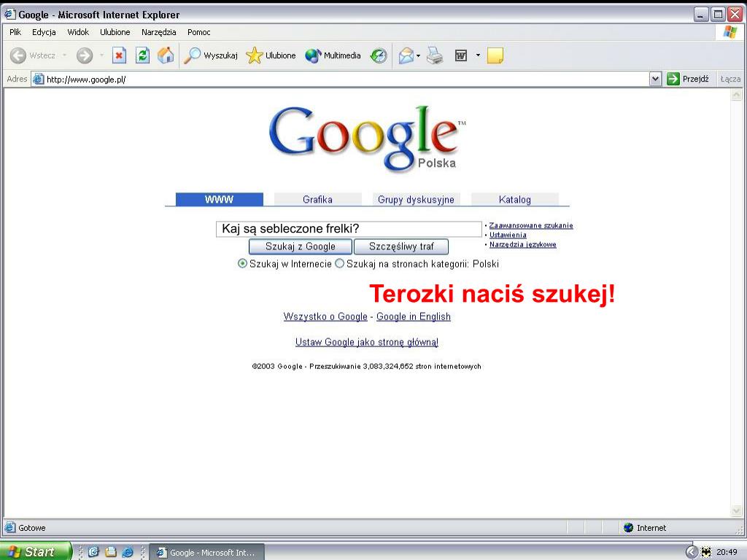Click the scrollbar down arrow
This screenshot has width=747, height=560.
[737, 510]
